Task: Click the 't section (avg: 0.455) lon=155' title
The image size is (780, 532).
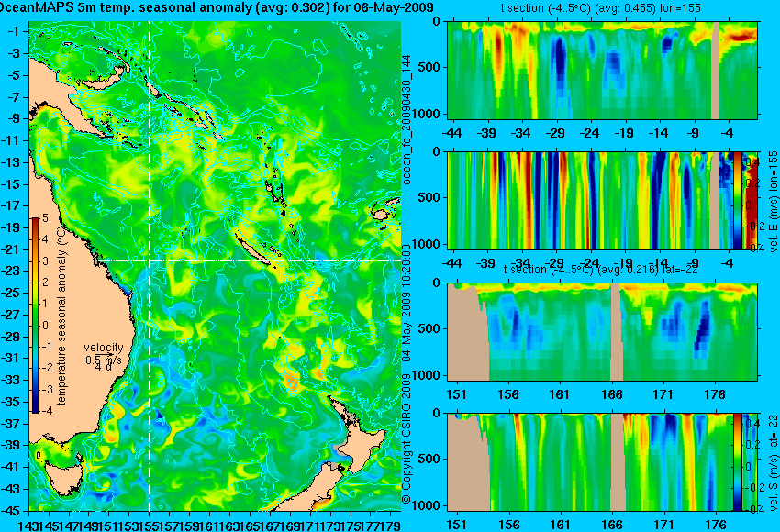Action: (601, 8)
